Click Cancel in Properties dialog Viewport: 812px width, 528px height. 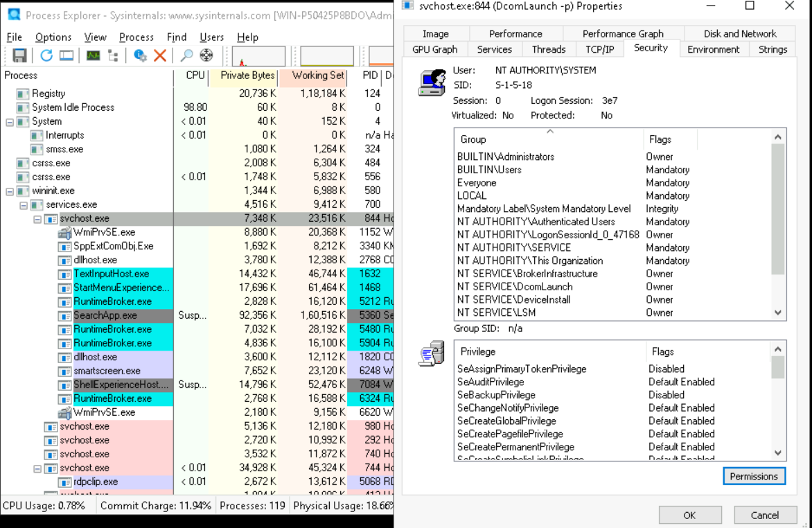point(765,515)
